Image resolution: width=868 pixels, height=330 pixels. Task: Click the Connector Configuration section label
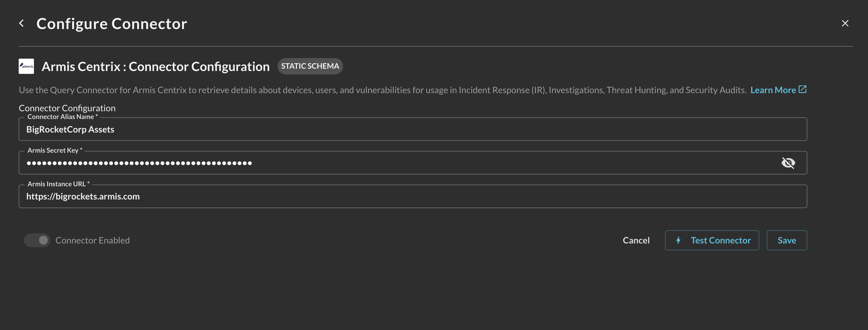(67, 108)
